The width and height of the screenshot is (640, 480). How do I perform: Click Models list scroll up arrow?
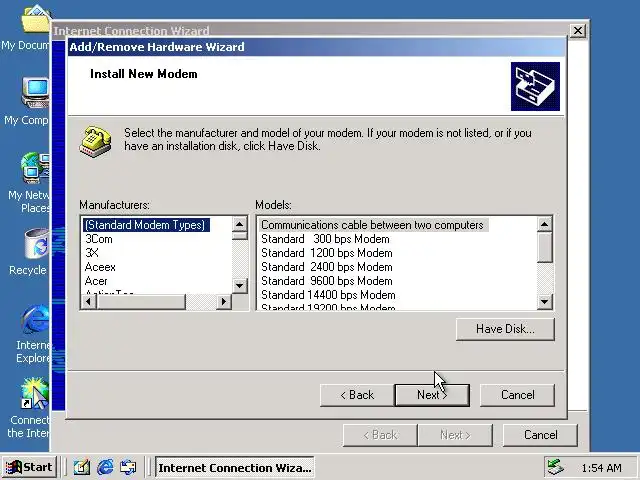coord(544,224)
